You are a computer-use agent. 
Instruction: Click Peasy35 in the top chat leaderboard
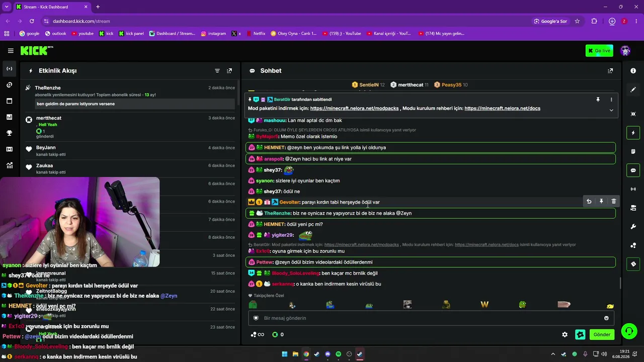click(451, 85)
